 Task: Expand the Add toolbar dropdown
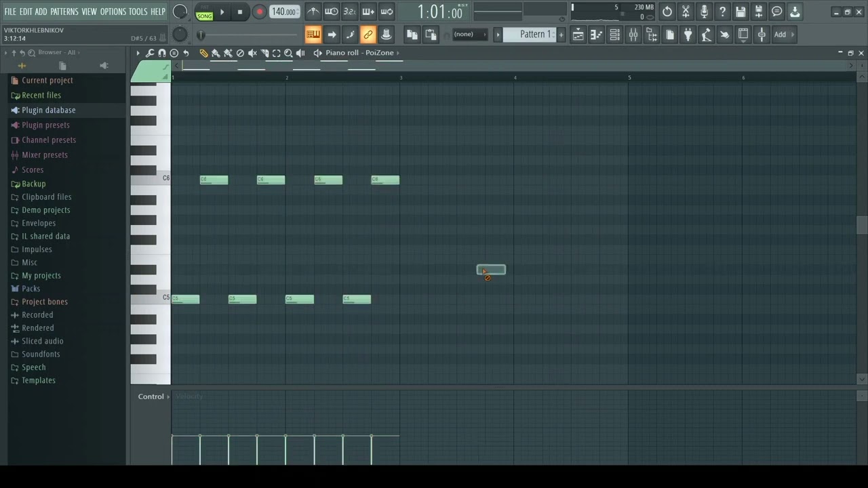[x=785, y=35]
